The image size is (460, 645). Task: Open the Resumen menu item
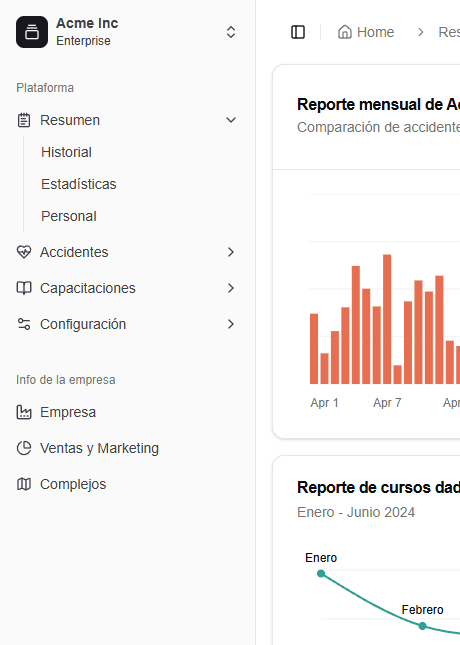tap(70, 120)
